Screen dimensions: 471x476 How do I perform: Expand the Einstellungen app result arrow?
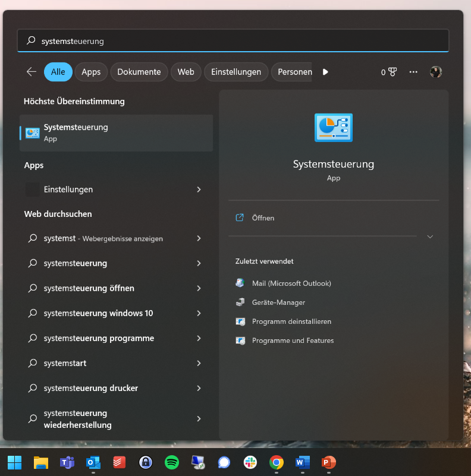point(199,190)
